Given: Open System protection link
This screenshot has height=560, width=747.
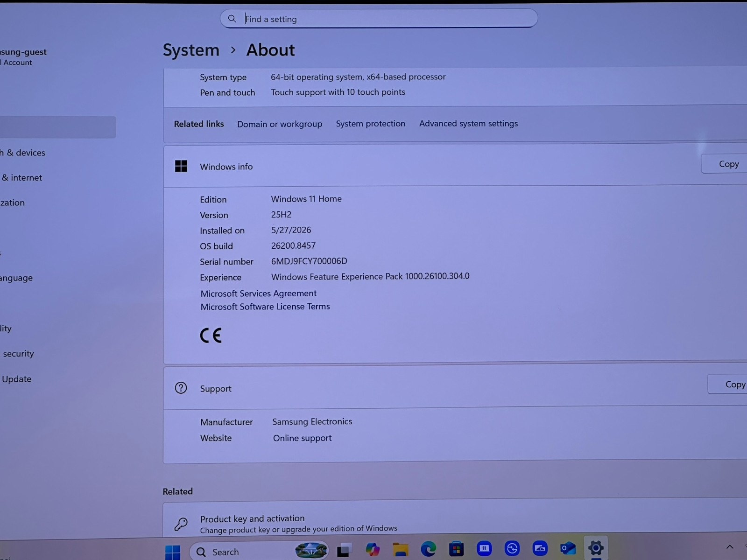Looking at the screenshot, I should 371,124.
